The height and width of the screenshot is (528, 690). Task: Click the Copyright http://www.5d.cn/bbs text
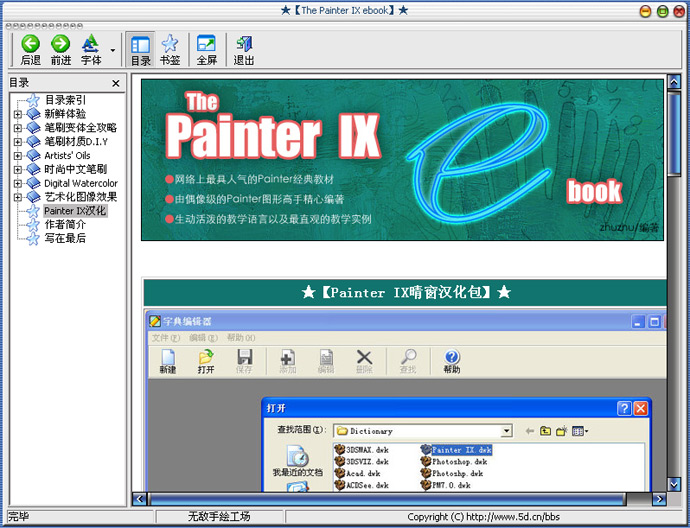[483, 517]
